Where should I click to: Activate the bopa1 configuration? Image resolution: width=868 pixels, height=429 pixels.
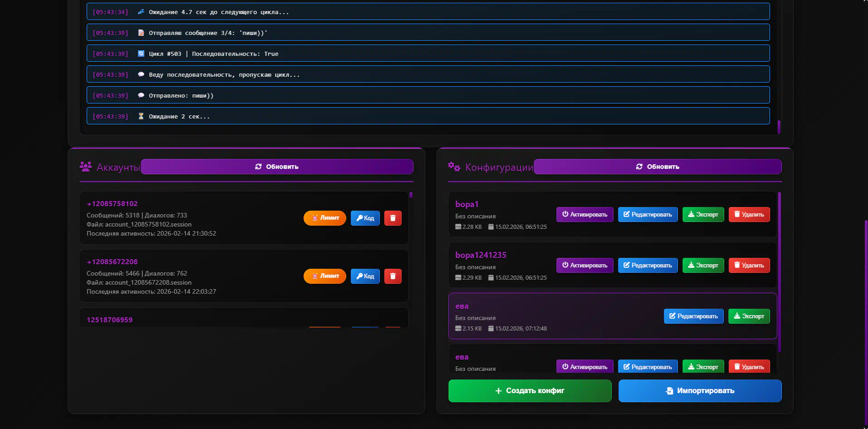[x=584, y=215]
